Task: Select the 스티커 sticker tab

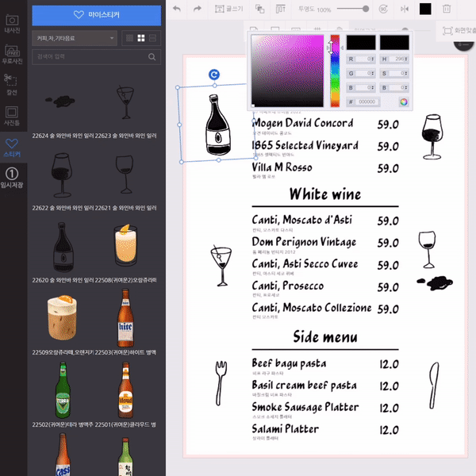Action: click(12, 148)
